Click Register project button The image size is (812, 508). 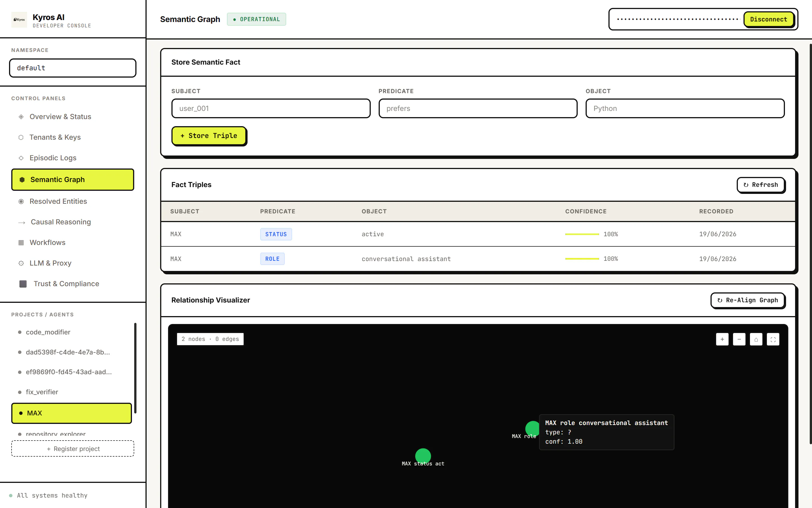click(x=73, y=448)
